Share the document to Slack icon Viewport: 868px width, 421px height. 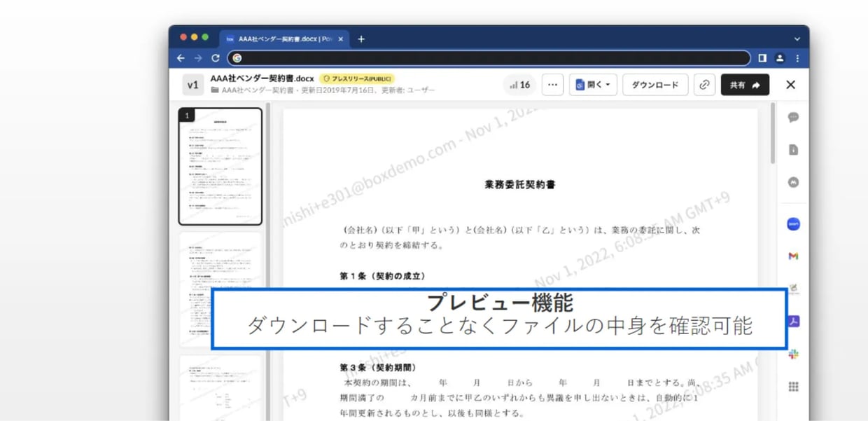(792, 354)
